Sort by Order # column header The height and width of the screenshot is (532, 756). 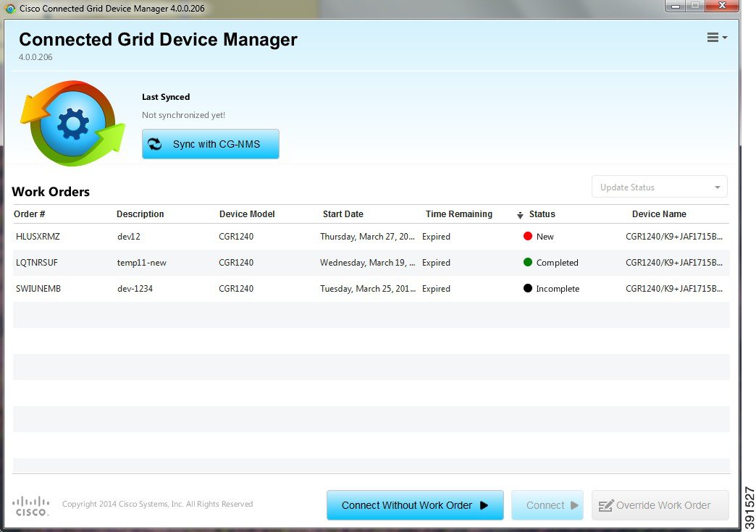point(30,214)
